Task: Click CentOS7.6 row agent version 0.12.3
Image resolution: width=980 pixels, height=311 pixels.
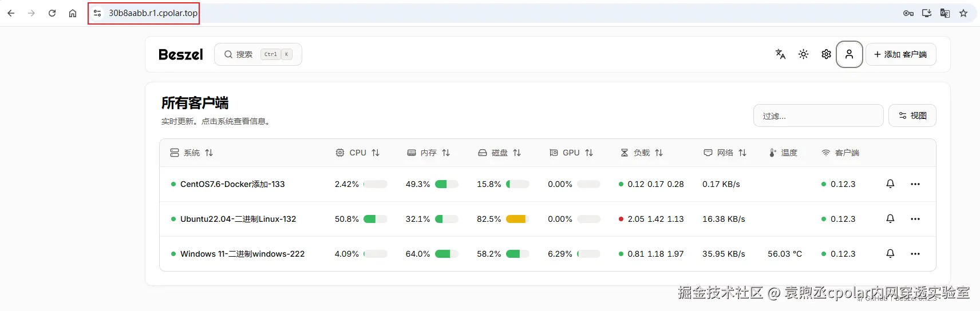Action: [x=843, y=184]
